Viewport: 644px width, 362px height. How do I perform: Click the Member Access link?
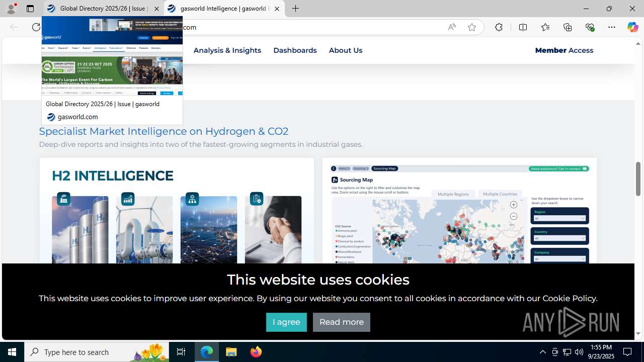tap(564, 50)
